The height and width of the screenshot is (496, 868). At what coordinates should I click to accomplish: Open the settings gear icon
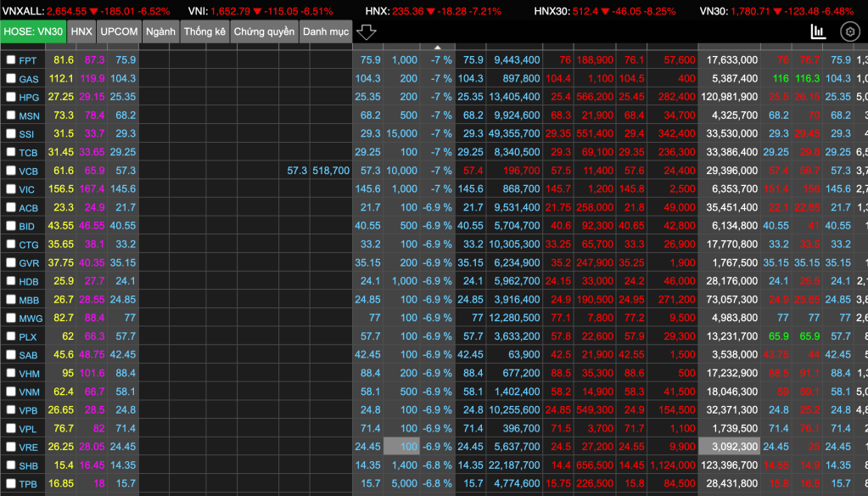[849, 32]
